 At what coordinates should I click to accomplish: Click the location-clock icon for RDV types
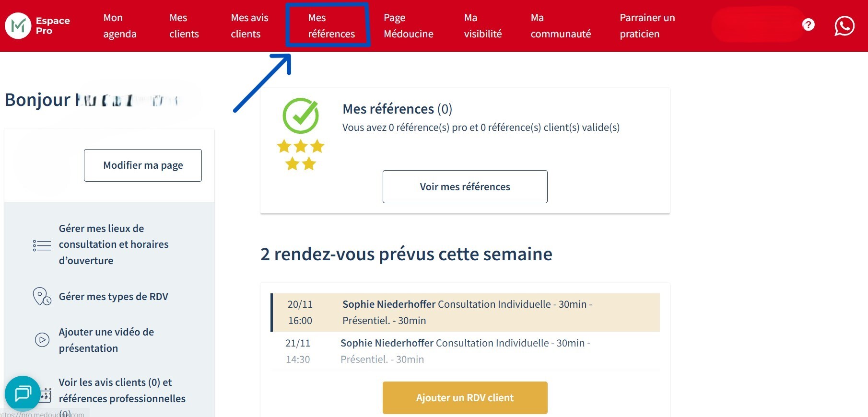[x=42, y=297]
